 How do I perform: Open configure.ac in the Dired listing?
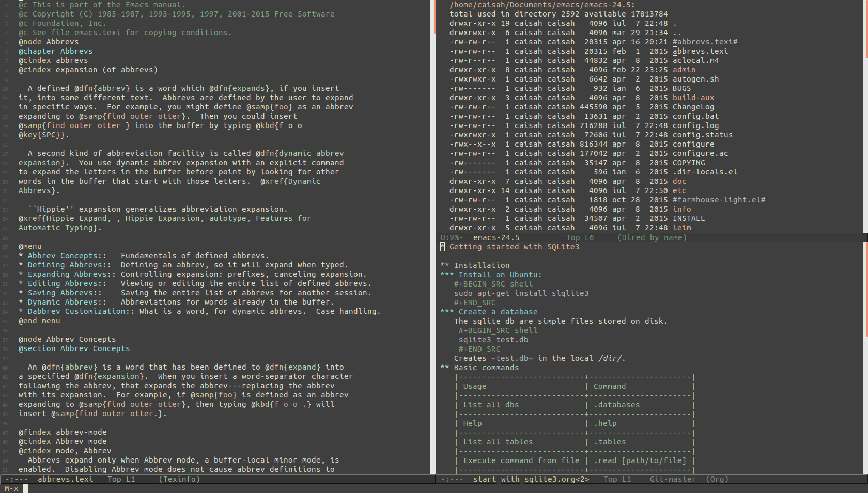click(700, 153)
